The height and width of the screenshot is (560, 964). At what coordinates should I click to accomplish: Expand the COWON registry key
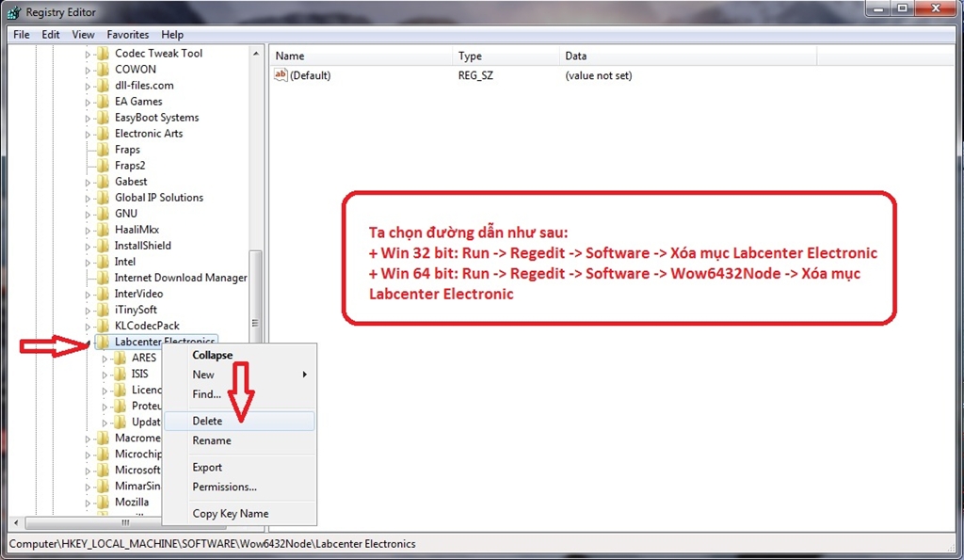click(x=88, y=70)
